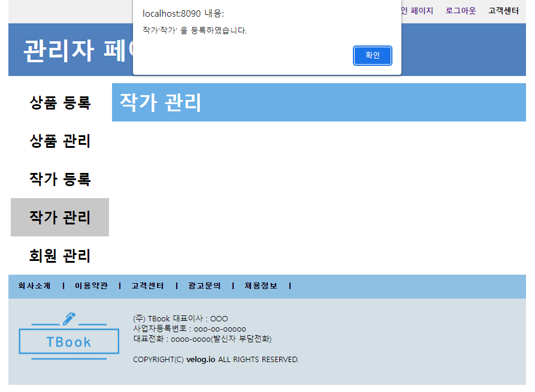Open the 상품 등록 sidebar menu
535x392 pixels.
(60, 102)
